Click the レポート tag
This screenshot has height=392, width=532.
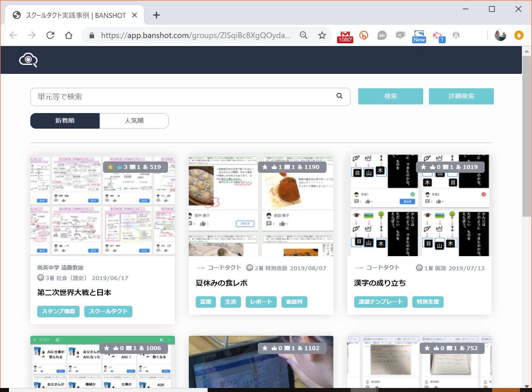(261, 302)
